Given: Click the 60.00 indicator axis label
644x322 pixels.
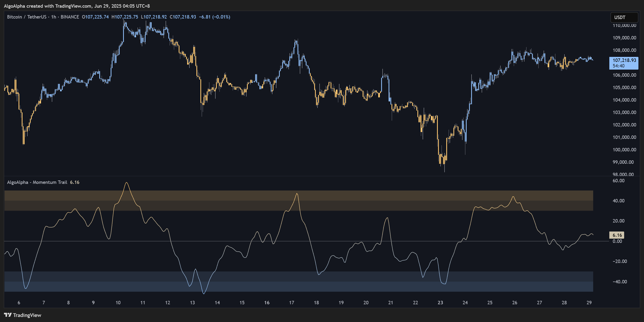Looking at the screenshot, I should coord(619,181).
